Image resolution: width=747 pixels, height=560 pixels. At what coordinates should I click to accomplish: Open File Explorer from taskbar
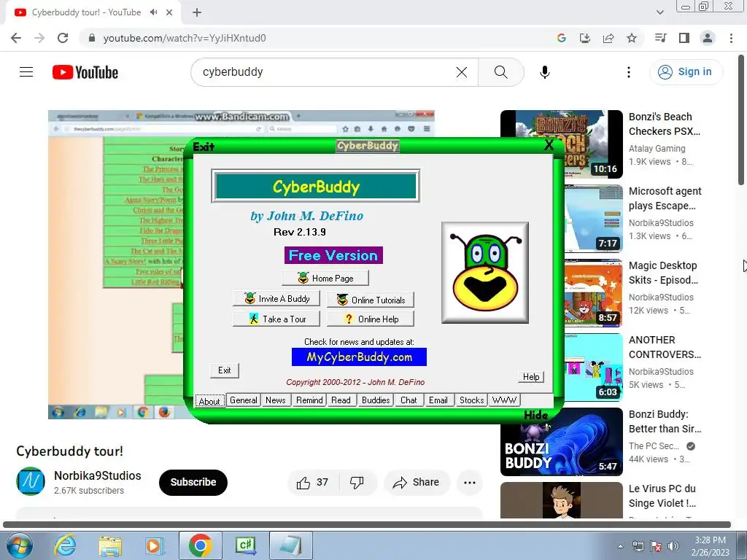pos(110,545)
